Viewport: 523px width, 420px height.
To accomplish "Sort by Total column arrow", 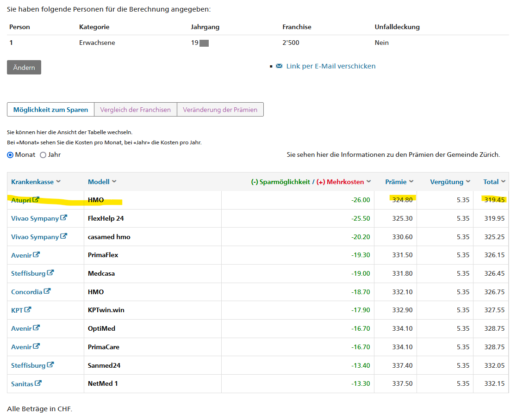I will click(503, 181).
